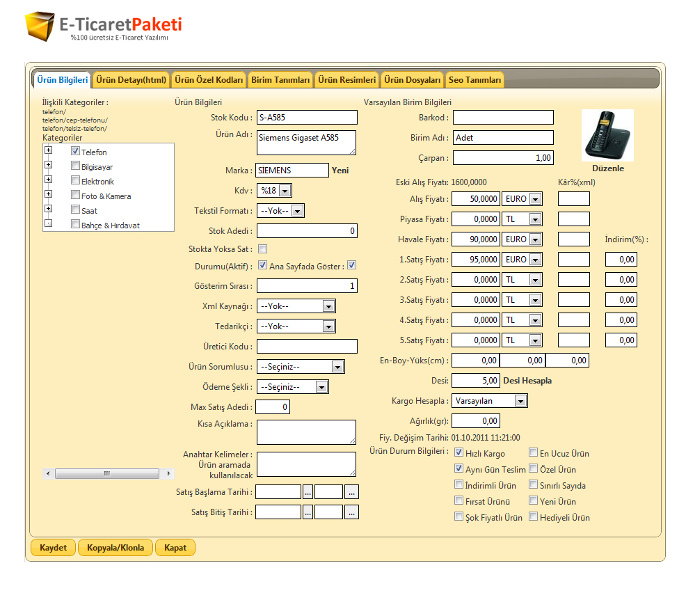Expand the Foto & Kamera category node
The image size is (686, 616).
point(48,194)
